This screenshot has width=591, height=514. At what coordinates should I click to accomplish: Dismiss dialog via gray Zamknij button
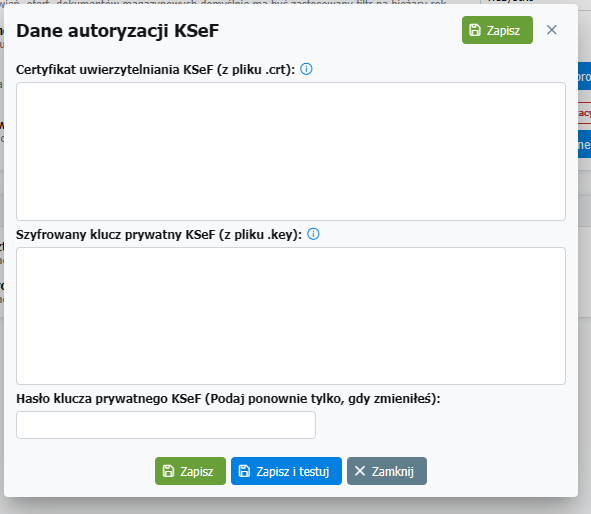point(387,471)
